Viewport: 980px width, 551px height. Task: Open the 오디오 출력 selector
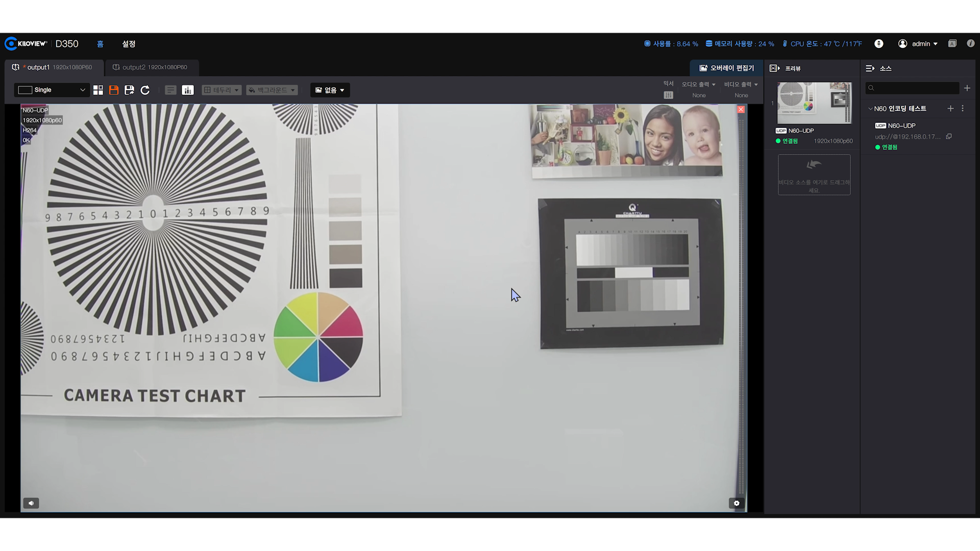click(x=698, y=85)
